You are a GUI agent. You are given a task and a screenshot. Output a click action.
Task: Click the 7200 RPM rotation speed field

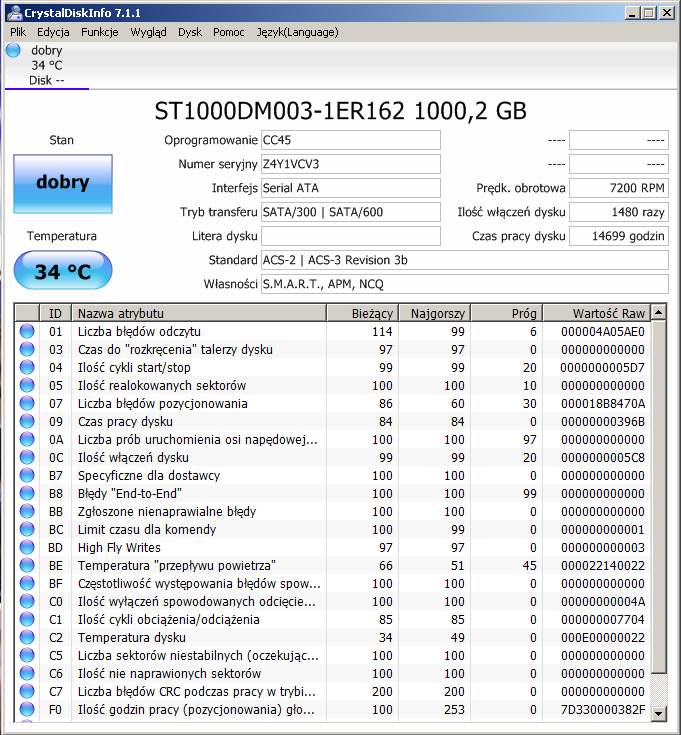619,188
